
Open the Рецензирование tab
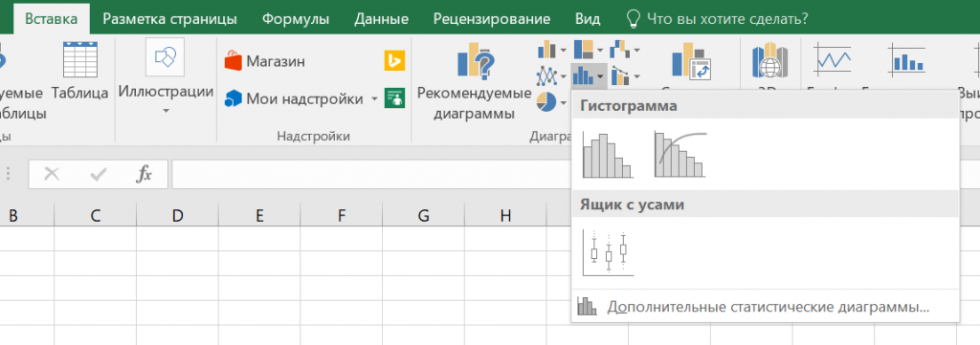492,19
